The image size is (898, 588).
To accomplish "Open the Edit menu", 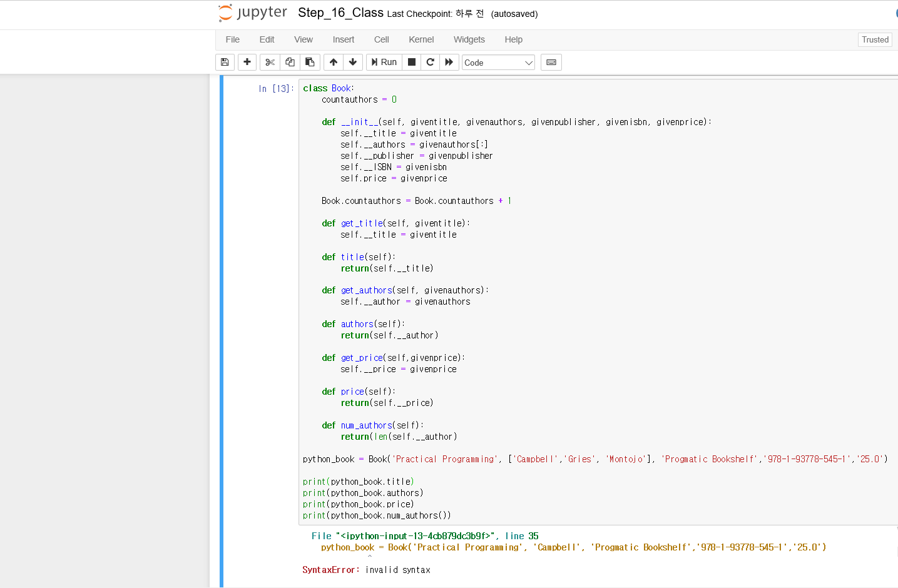I will point(267,39).
